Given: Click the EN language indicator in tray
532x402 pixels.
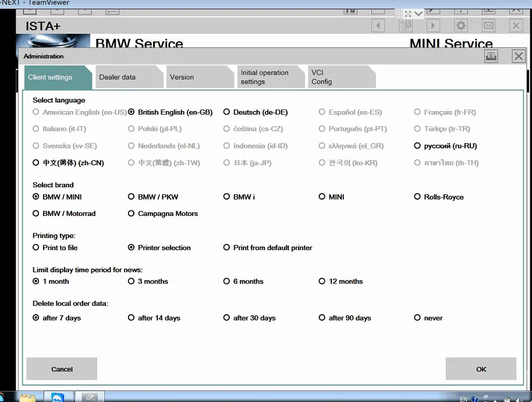Looking at the screenshot, I should pos(463,399).
